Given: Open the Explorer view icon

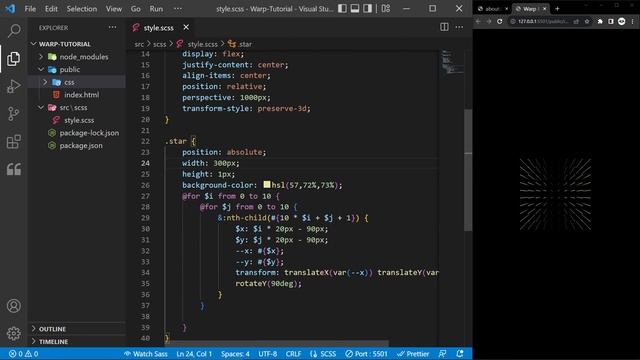Looking at the screenshot, I should click(13, 59).
